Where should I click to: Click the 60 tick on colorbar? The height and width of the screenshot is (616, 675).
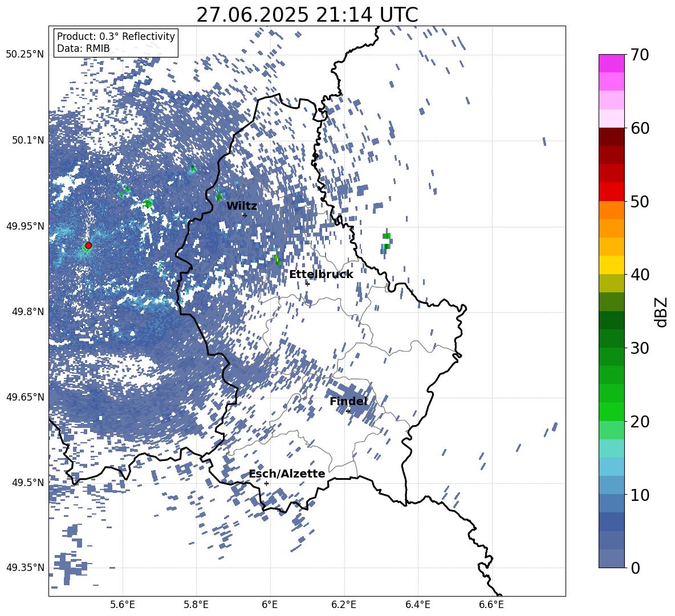(640, 128)
